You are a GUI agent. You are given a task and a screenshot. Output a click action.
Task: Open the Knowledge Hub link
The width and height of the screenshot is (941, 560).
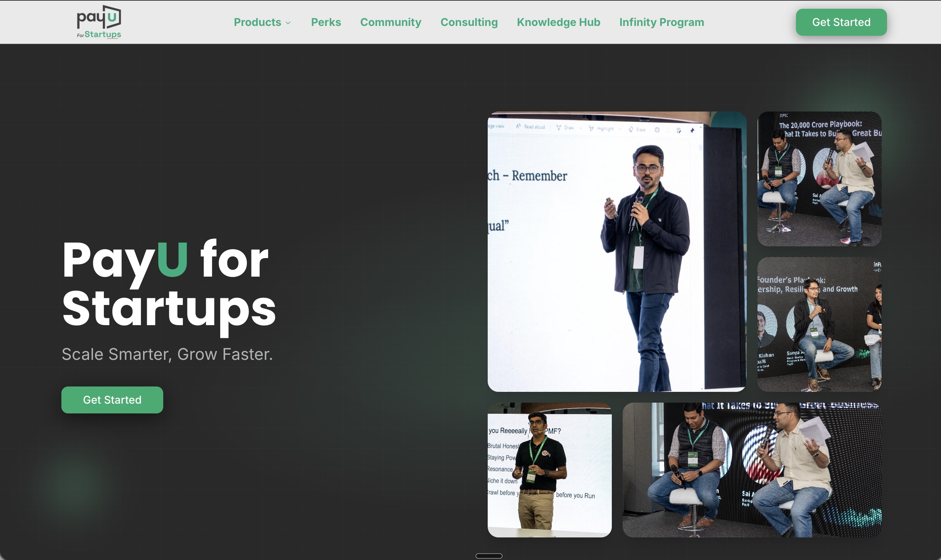pos(559,22)
